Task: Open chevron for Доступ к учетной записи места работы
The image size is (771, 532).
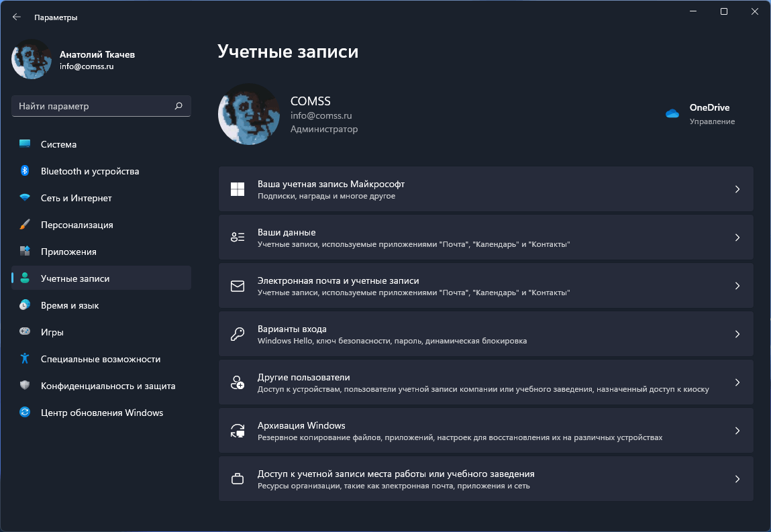Action: pos(737,479)
